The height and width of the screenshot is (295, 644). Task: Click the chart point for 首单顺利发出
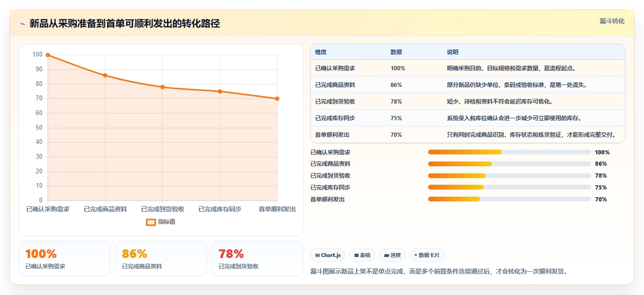point(277,99)
